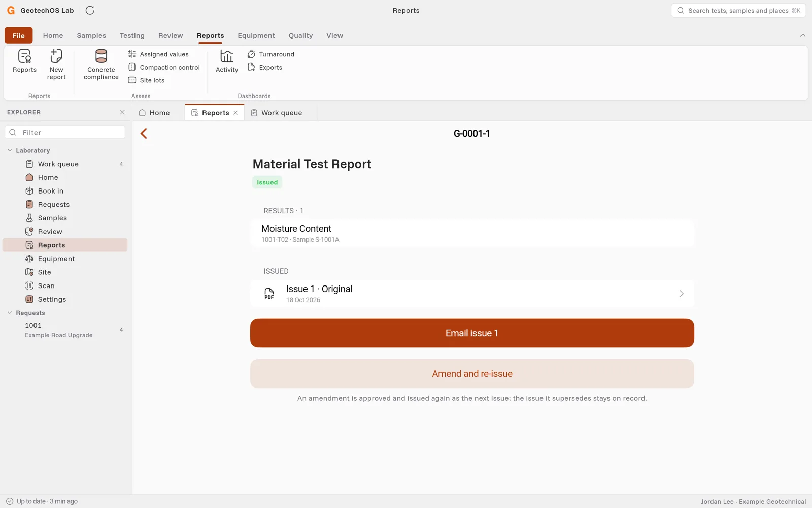Click the global search box
This screenshot has height=508, width=812.
738,10
